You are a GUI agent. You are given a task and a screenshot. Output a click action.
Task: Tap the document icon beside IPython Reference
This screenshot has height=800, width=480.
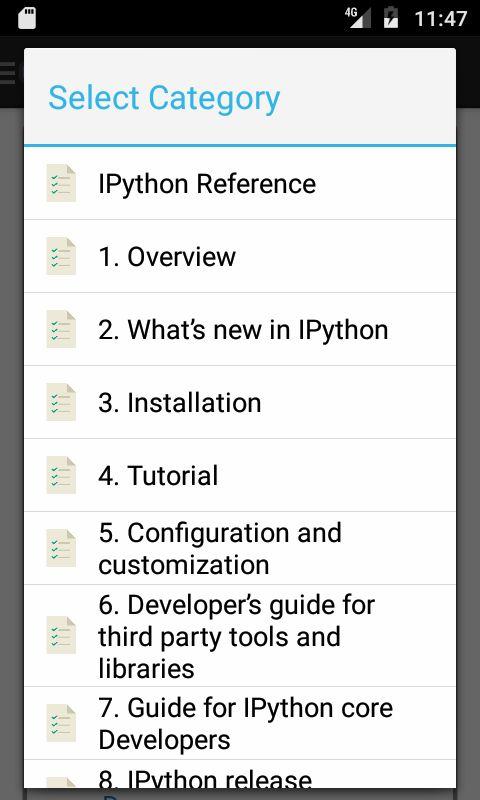[x=61, y=183]
